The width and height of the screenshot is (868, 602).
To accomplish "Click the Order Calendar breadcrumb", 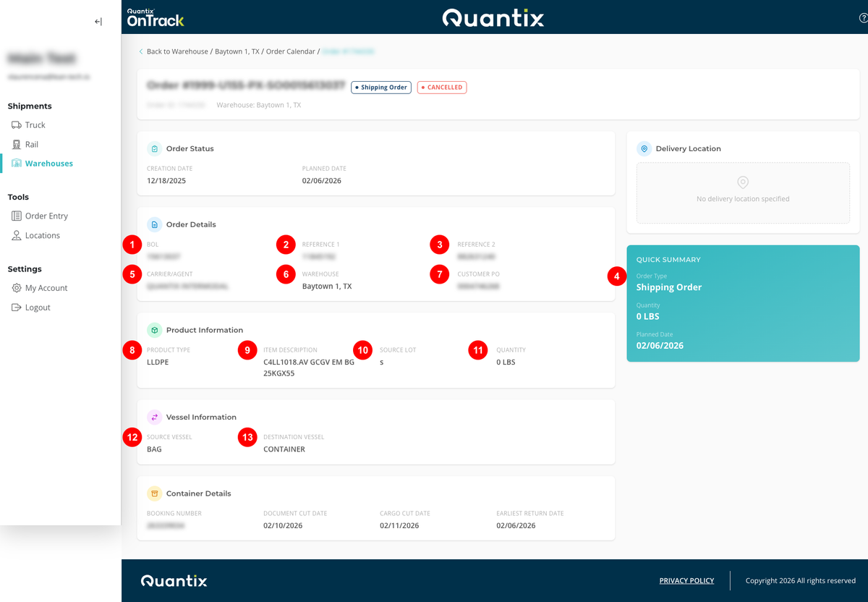I will pos(290,51).
